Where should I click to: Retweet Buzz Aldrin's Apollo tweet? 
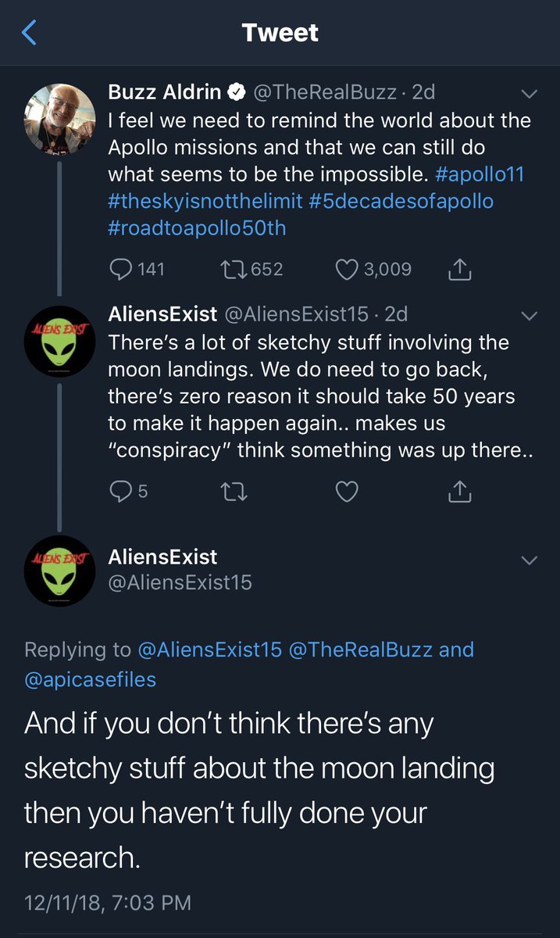pyautogui.click(x=234, y=270)
